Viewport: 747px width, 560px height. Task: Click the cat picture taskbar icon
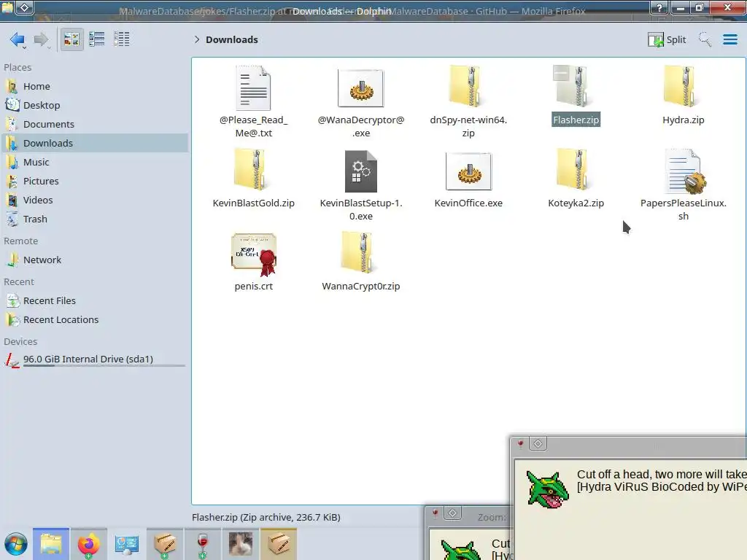(241, 544)
